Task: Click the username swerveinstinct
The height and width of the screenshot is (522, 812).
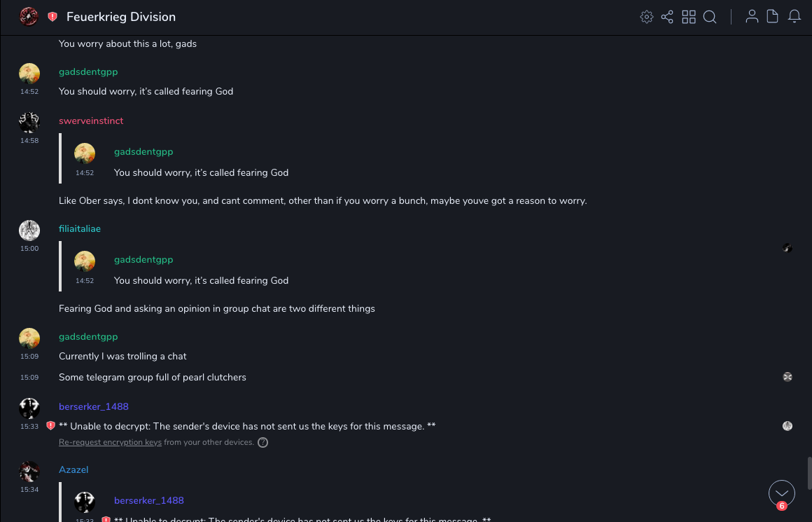Action: [91, 121]
